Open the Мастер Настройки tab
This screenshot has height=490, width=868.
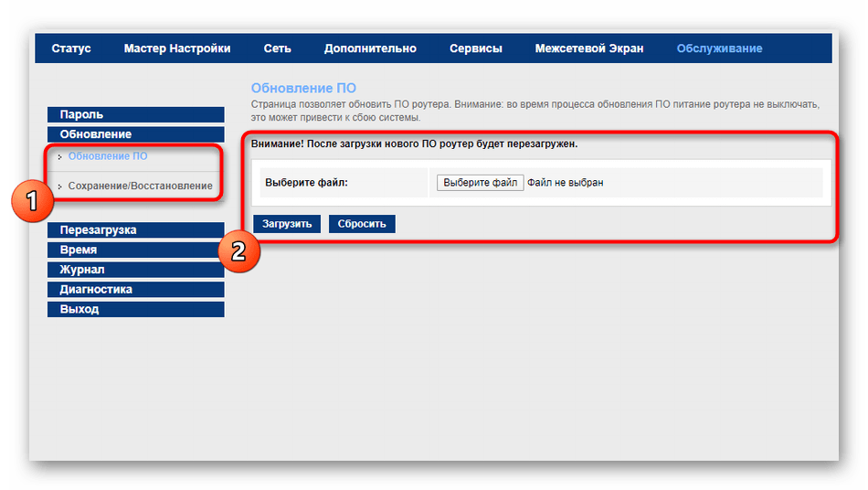pos(177,48)
